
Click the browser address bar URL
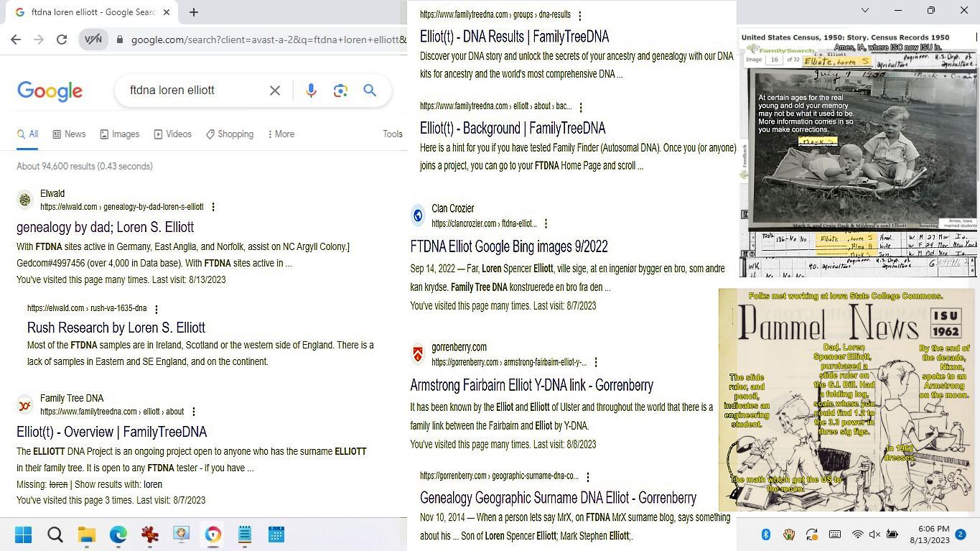coord(268,40)
